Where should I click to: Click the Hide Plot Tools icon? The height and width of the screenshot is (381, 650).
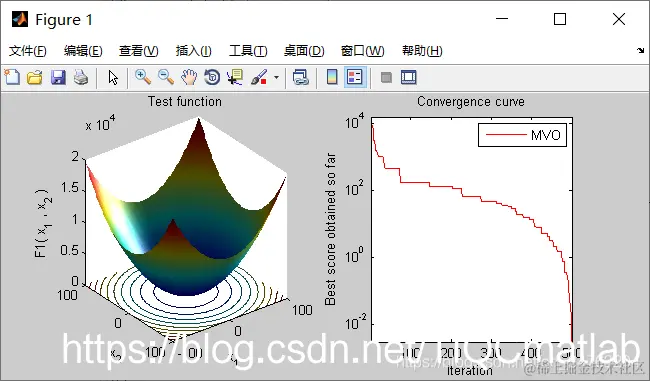pyautogui.click(x=386, y=78)
